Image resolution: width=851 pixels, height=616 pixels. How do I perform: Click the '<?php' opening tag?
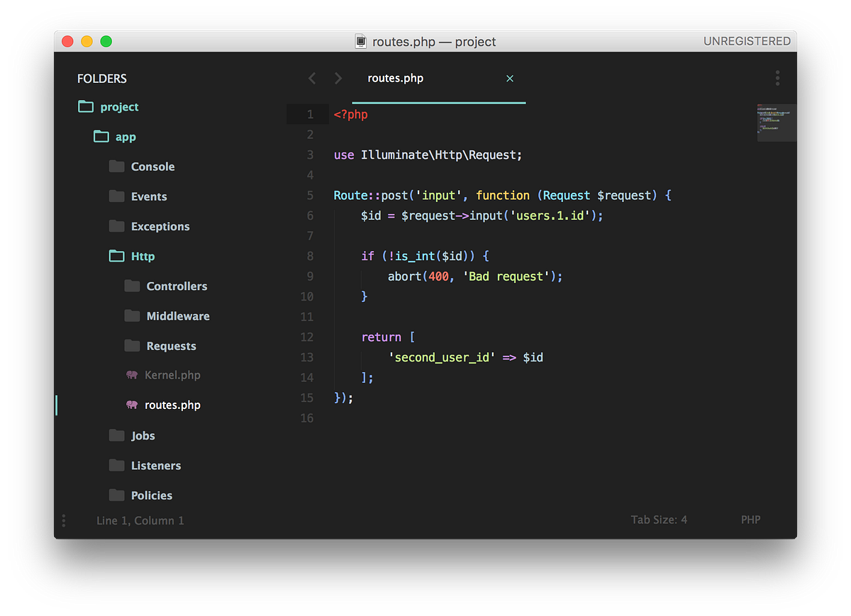tap(351, 114)
